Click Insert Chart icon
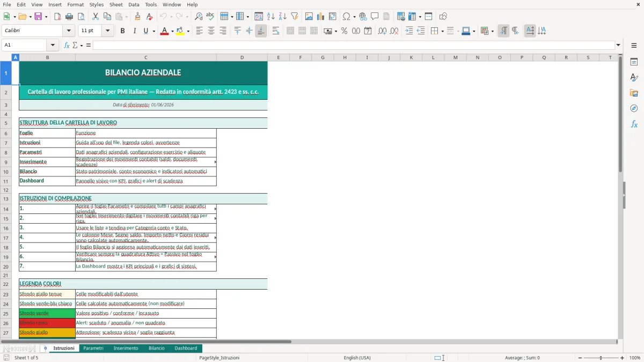The image size is (644, 362). (x=321, y=17)
